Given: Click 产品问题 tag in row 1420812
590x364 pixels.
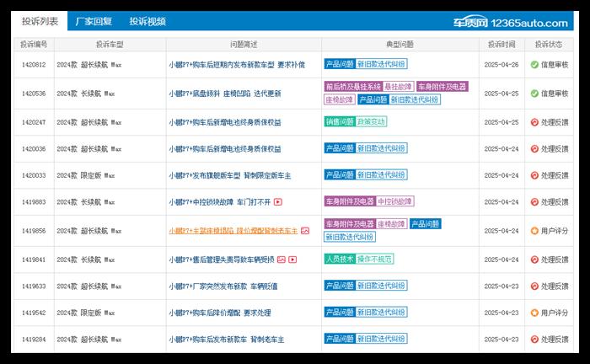Looking at the screenshot, I should tap(340, 64).
